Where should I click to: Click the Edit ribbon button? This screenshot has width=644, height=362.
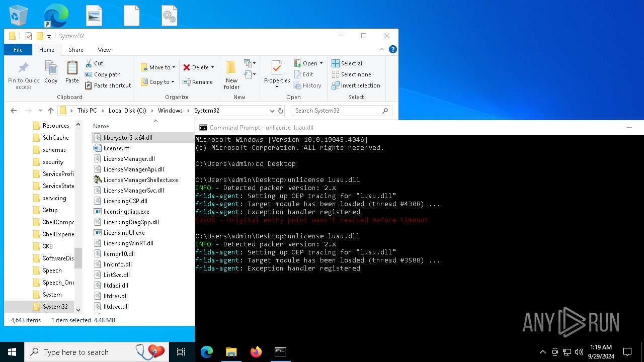coord(304,74)
